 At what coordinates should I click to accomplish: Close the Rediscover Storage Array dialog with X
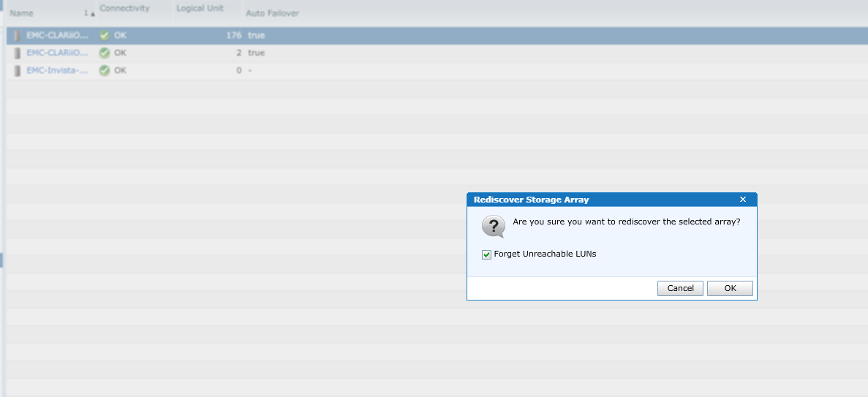coord(743,200)
